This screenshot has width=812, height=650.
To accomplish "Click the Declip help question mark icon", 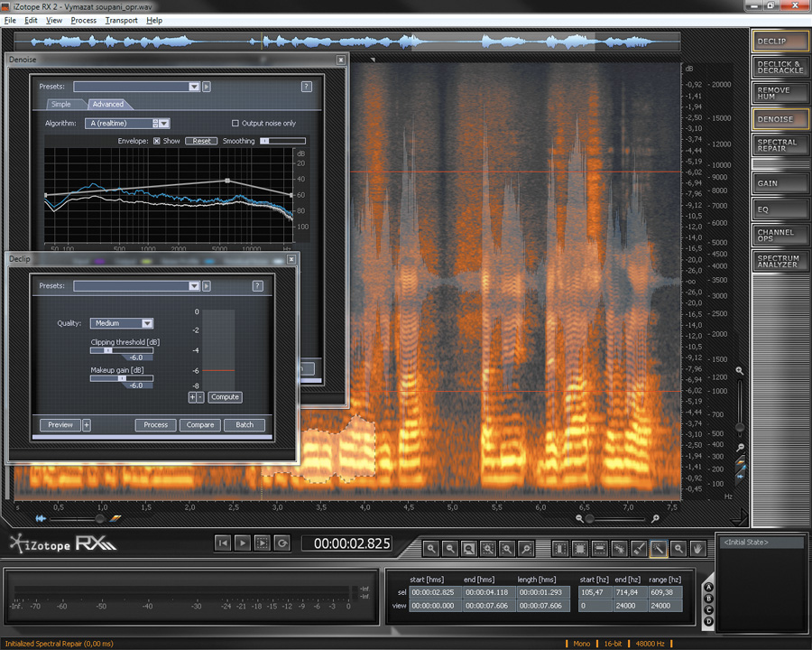I will point(257,286).
